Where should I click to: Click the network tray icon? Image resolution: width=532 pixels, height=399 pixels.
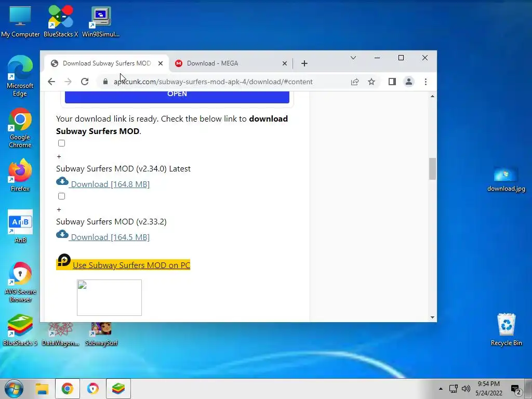tap(453, 389)
